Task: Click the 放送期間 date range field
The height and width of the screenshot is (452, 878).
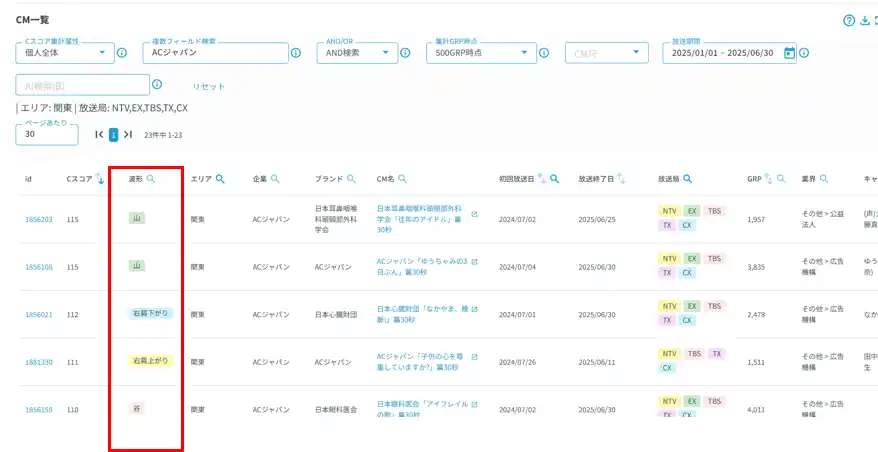Action: click(x=730, y=53)
